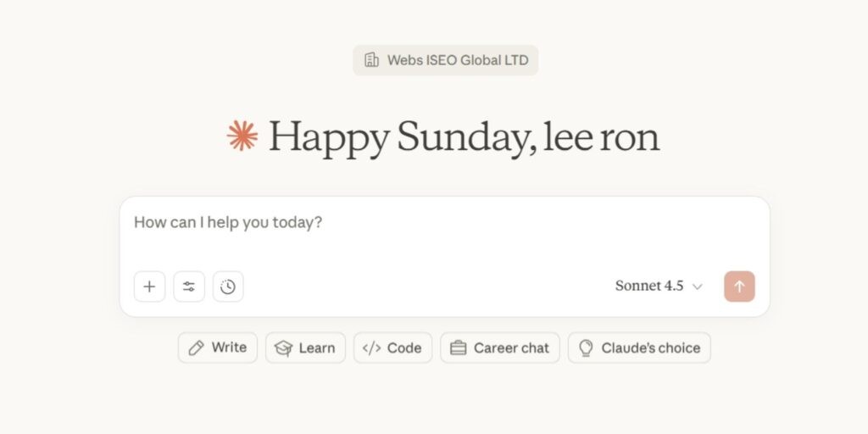Toggle the extended thinking clock icon

coord(228,287)
